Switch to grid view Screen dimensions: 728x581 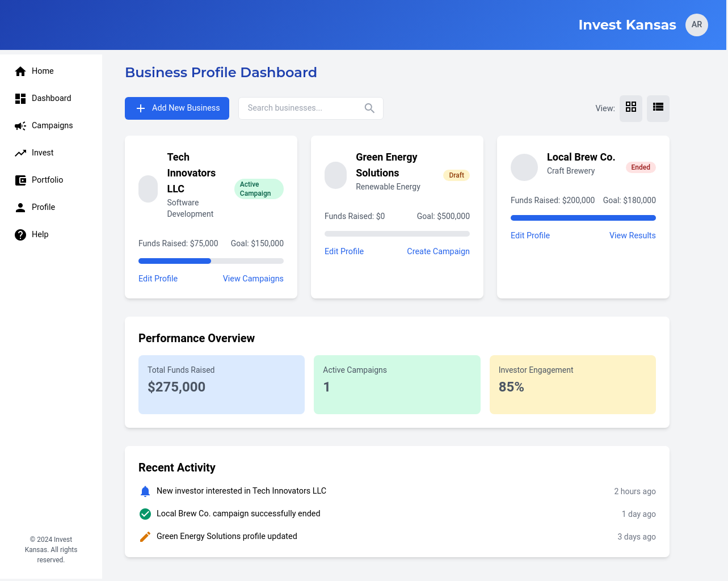pyautogui.click(x=630, y=108)
